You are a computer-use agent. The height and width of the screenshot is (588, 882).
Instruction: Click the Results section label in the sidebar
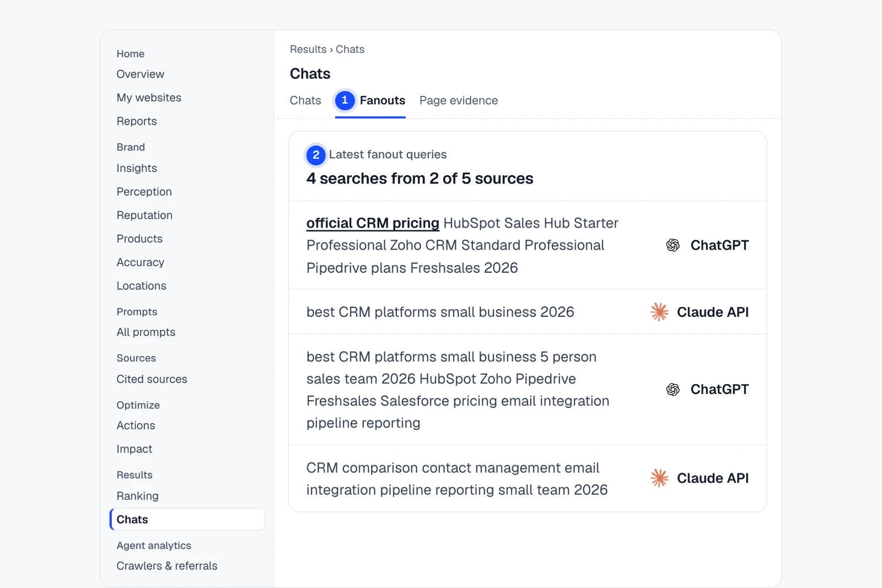click(135, 475)
